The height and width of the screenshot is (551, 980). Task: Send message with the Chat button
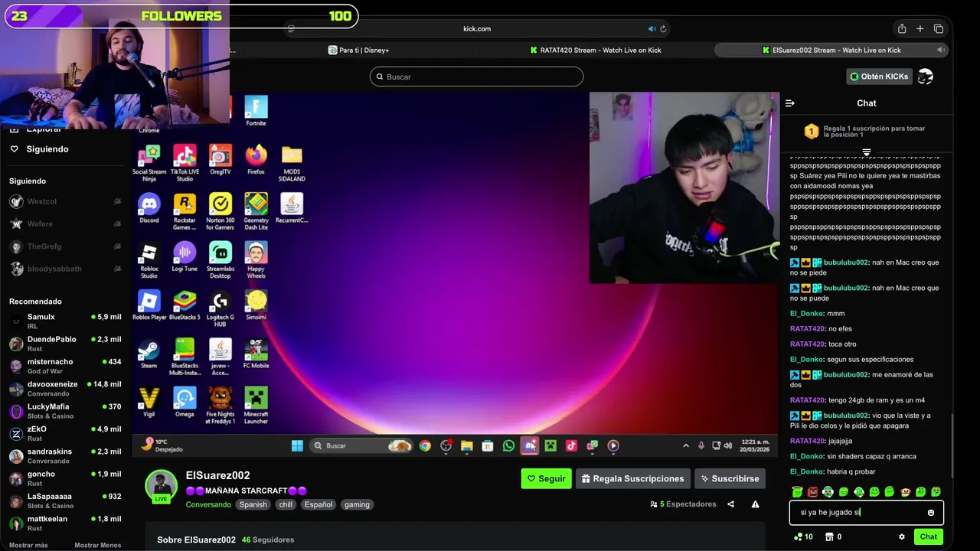coord(928,537)
